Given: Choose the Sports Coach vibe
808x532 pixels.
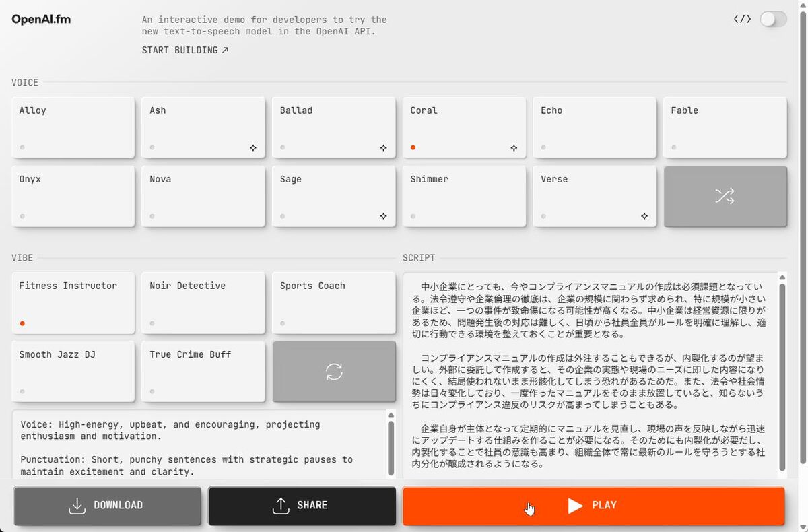Looking at the screenshot, I should 334,302.
